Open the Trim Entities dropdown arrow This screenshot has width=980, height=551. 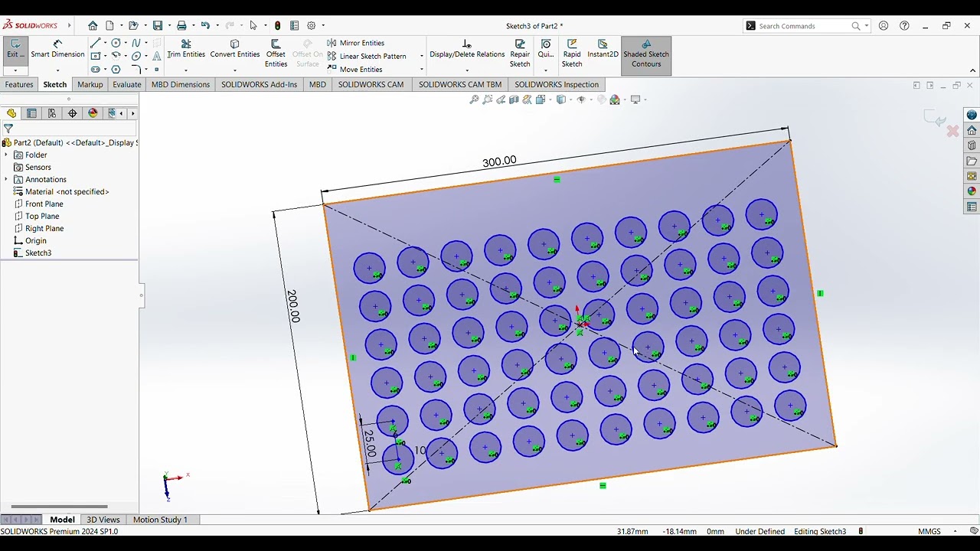[x=186, y=70]
